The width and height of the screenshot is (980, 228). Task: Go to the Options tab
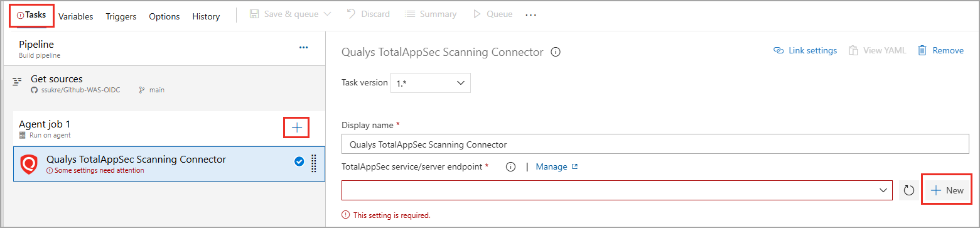[x=164, y=16]
